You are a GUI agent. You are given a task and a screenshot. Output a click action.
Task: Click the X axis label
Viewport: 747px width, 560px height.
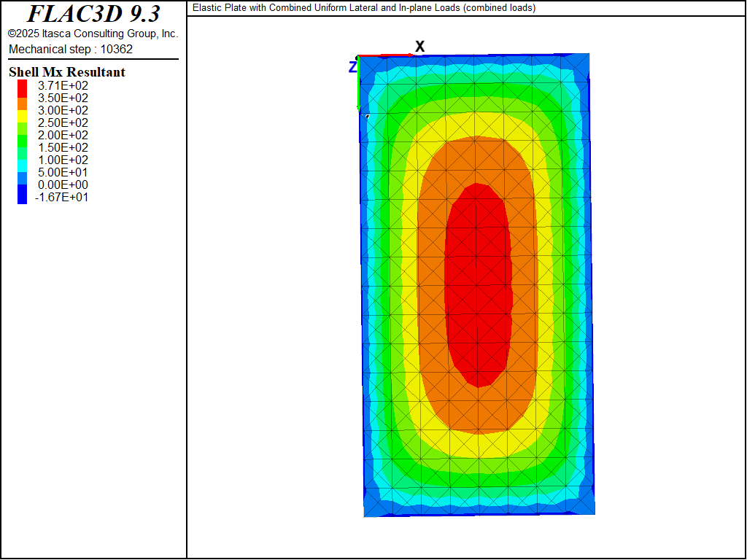pos(419,47)
